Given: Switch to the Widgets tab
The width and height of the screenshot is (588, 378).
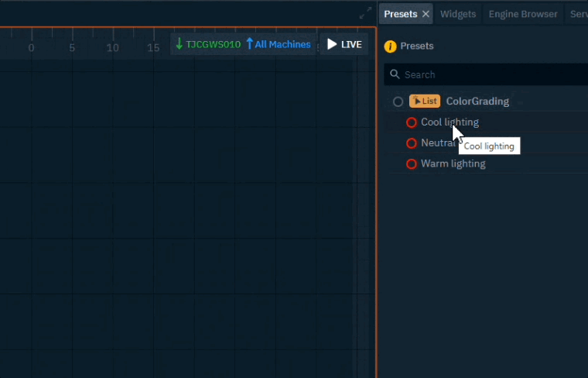Looking at the screenshot, I should tap(458, 14).
